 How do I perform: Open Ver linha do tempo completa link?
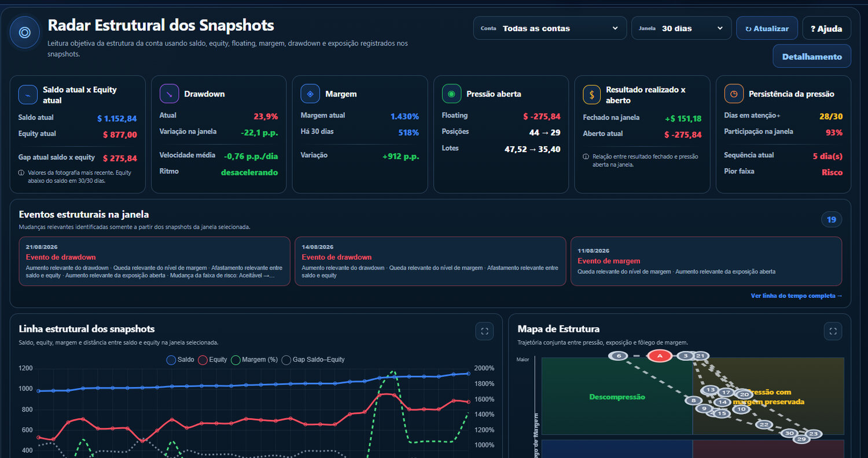click(796, 296)
